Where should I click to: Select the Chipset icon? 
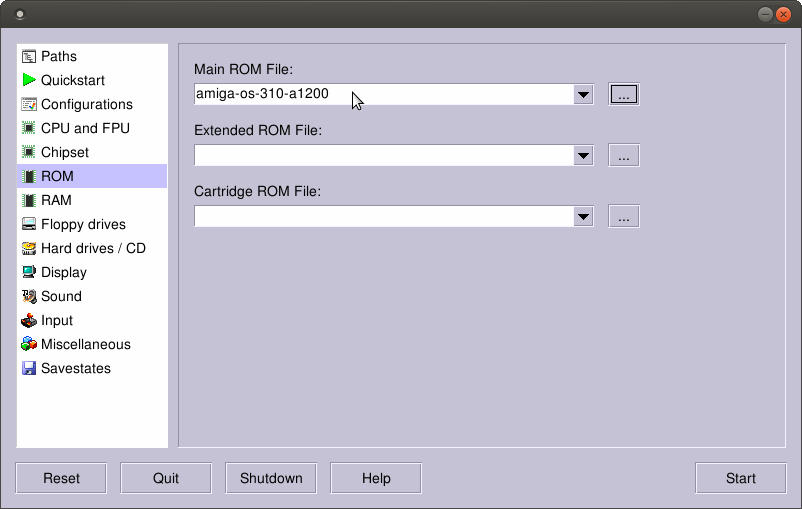pyautogui.click(x=29, y=152)
